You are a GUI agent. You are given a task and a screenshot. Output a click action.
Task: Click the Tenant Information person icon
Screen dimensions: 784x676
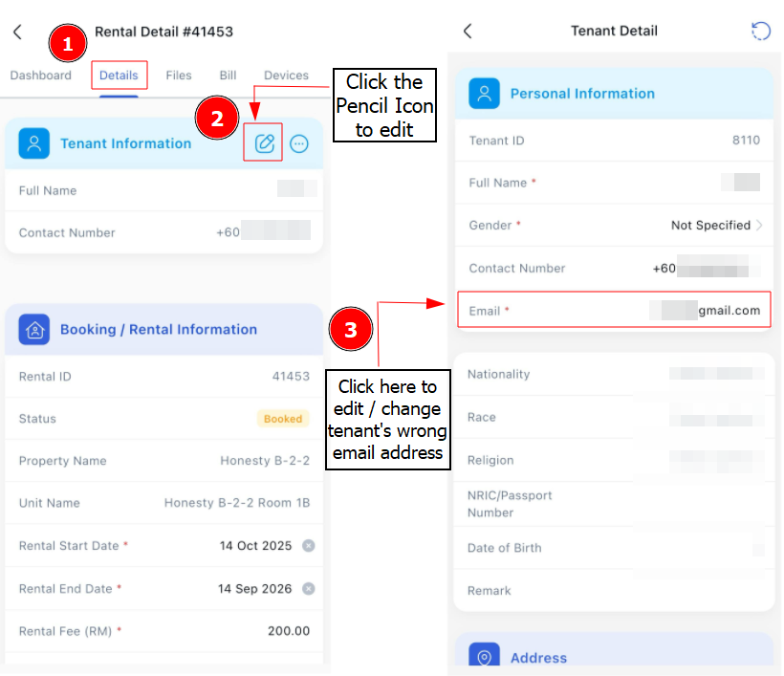(34, 143)
